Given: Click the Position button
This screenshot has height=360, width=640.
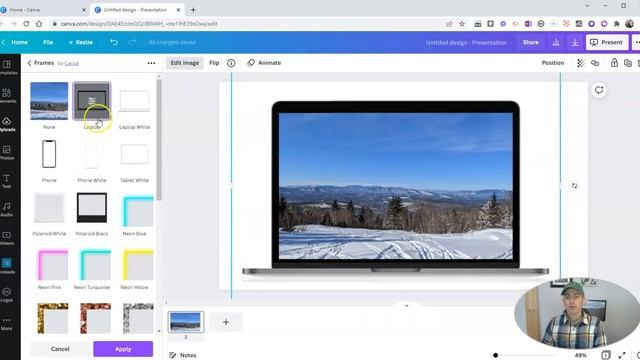Looking at the screenshot, I should pos(553,63).
